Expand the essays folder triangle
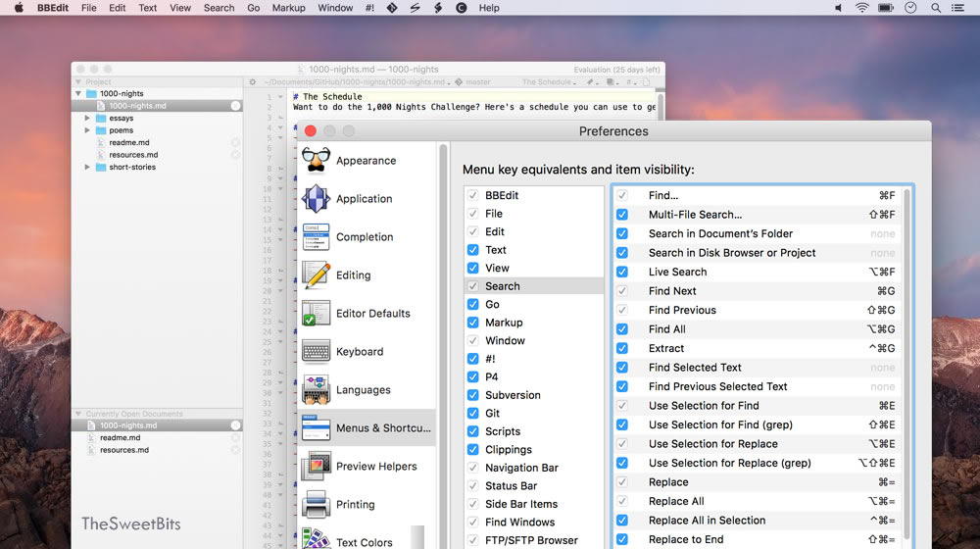980x549 pixels. click(x=87, y=118)
